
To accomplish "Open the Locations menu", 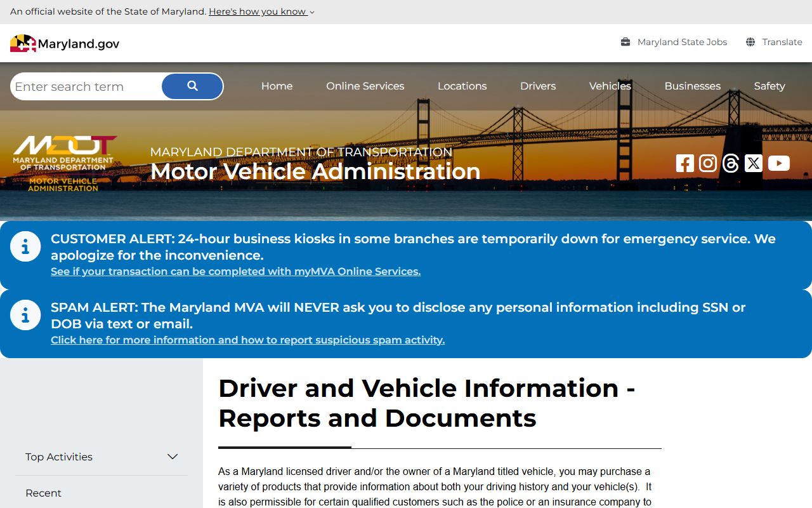I will coord(462,86).
